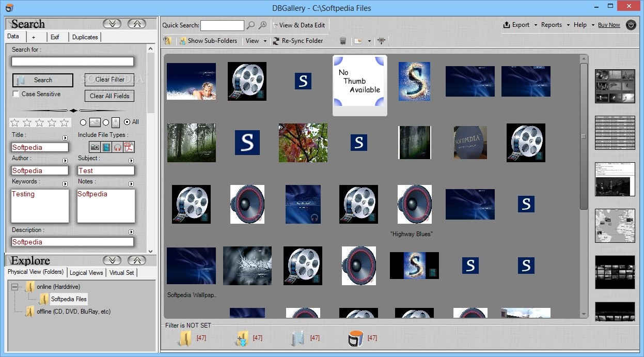The width and height of the screenshot is (644, 357).
Task: Collapse the Search panel with down chevron
Action: [112, 24]
